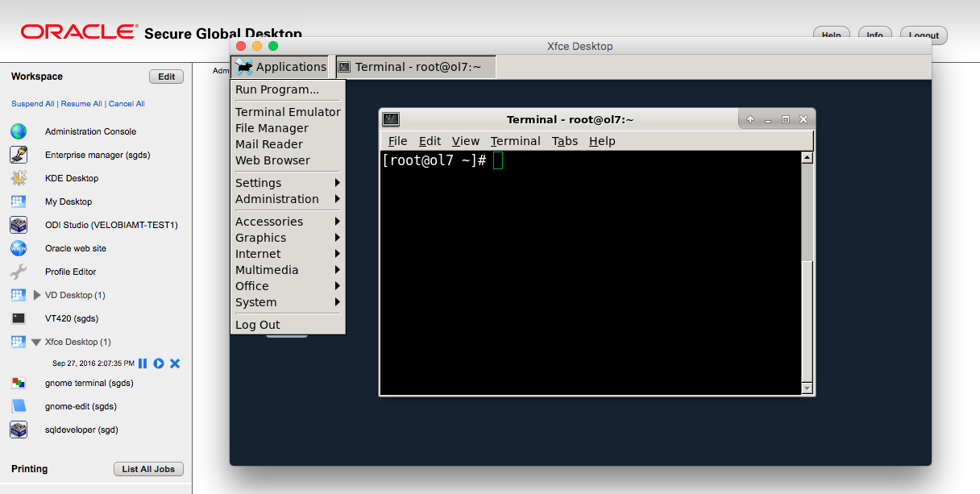Click the Oracle web site icon
Image resolution: width=980 pixels, height=494 pixels.
[19, 248]
